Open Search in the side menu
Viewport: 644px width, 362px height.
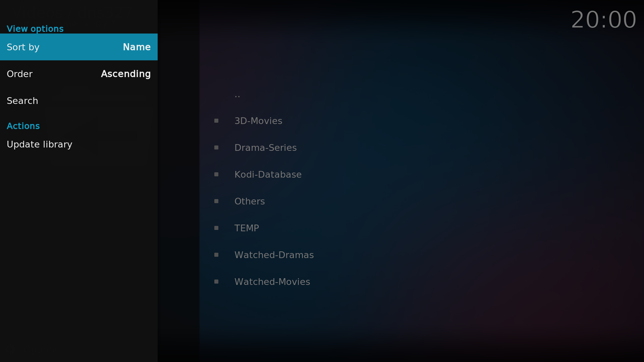click(x=79, y=101)
